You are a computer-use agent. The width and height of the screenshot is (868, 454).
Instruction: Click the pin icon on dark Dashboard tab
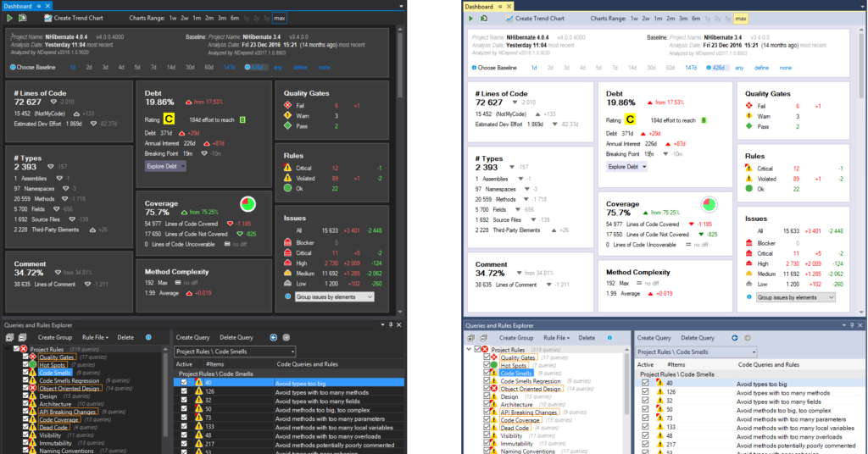[37, 6]
